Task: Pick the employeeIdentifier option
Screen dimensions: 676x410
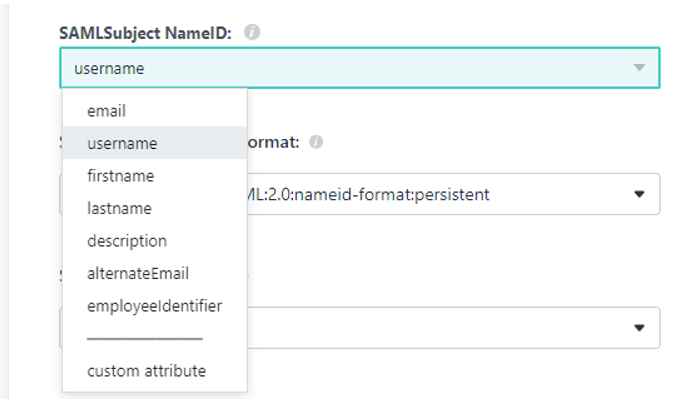Action: (154, 306)
